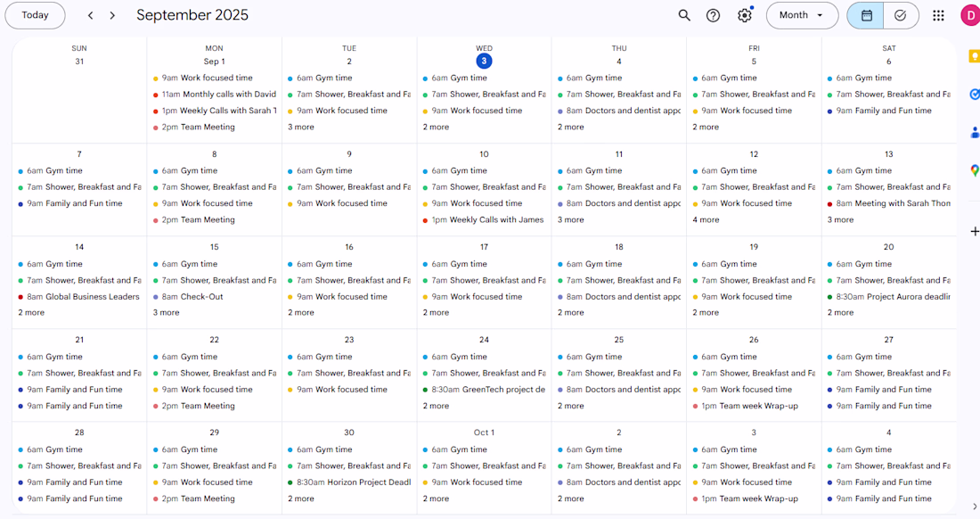Expand '4 more' on Friday Sep 12
The image size is (980, 519).
[706, 219]
